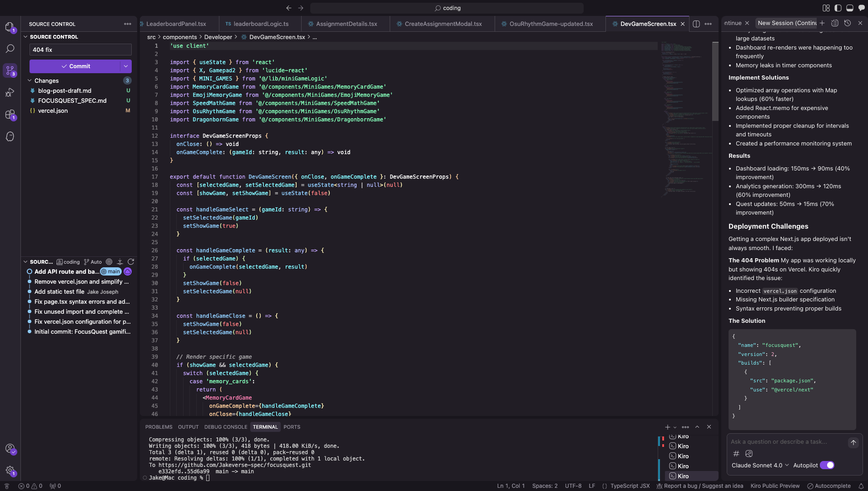Image resolution: width=868 pixels, height=491 pixels.
Task: Open the coding repository picker in graph
Action: (68, 262)
